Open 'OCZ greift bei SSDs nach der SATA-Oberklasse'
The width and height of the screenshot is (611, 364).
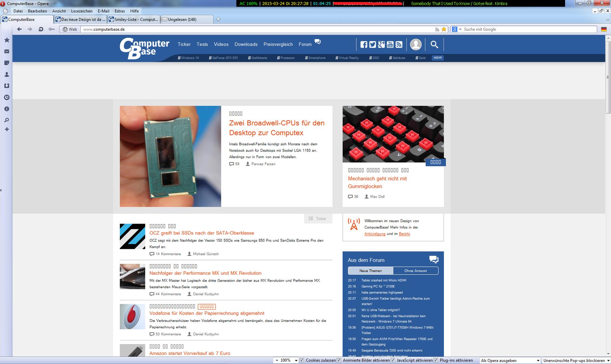tap(202, 233)
